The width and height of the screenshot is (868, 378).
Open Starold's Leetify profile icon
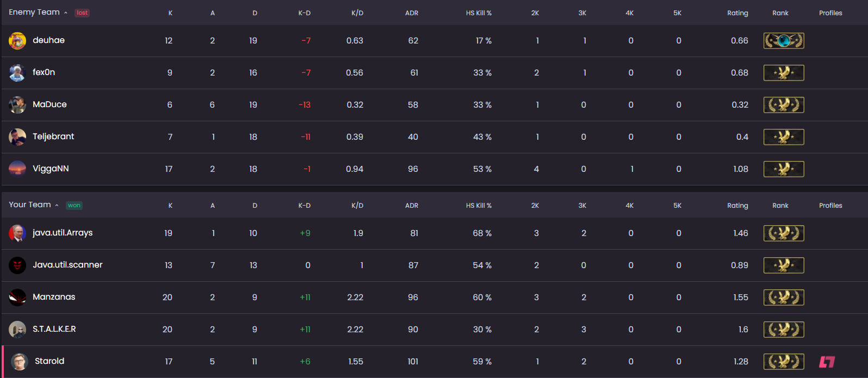(x=827, y=362)
